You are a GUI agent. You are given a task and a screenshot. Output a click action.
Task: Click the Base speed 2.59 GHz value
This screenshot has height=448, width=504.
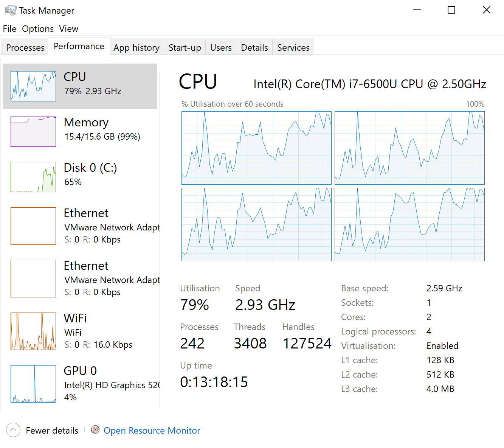click(444, 288)
